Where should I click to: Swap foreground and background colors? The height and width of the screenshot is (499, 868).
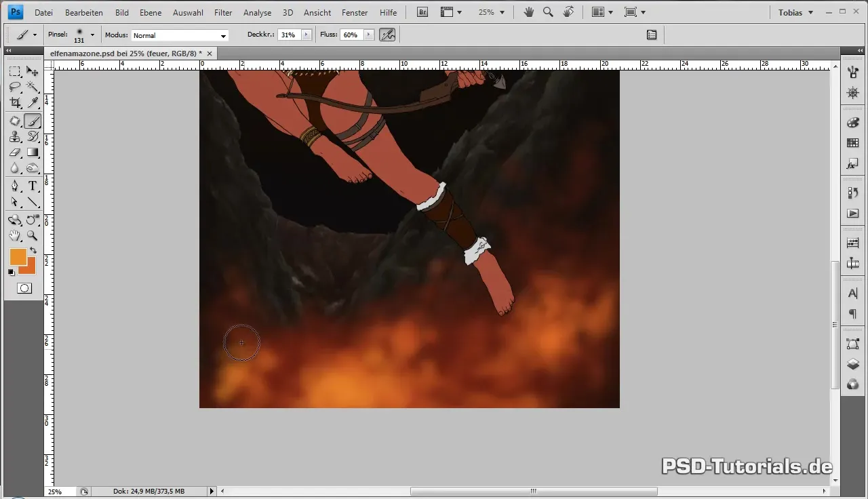(33, 252)
